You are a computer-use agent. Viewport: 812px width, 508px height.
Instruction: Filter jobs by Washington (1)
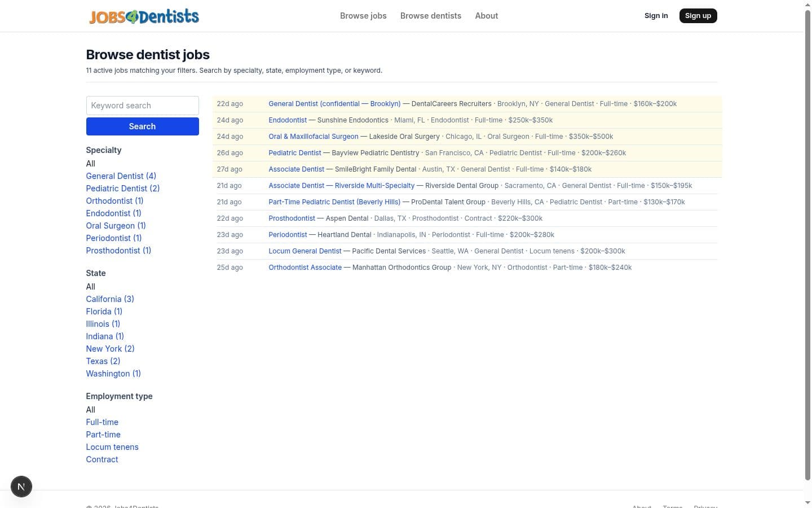coord(113,374)
